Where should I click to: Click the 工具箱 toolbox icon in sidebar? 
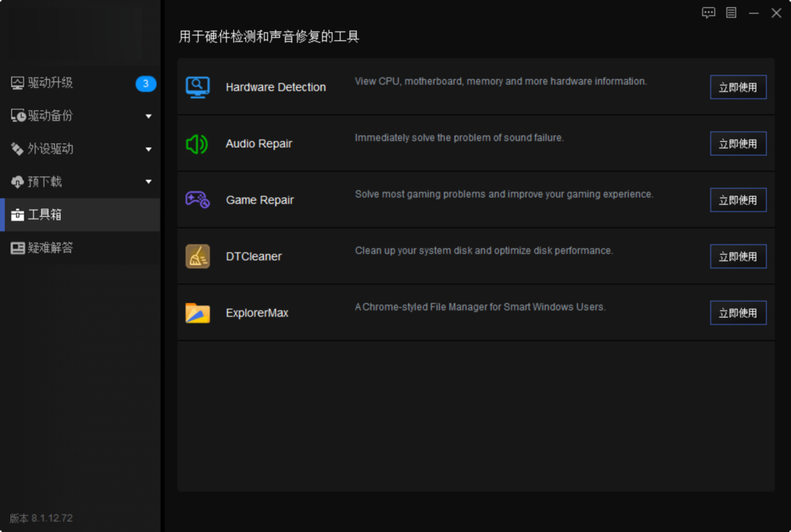tap(17, 215)
